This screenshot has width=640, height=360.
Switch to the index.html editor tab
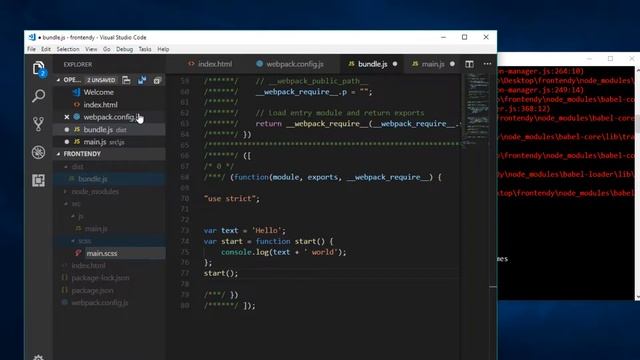click(x=211, y=64)
